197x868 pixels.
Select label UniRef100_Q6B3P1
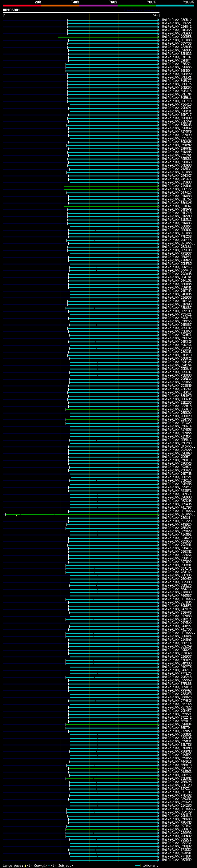(176, 528)
